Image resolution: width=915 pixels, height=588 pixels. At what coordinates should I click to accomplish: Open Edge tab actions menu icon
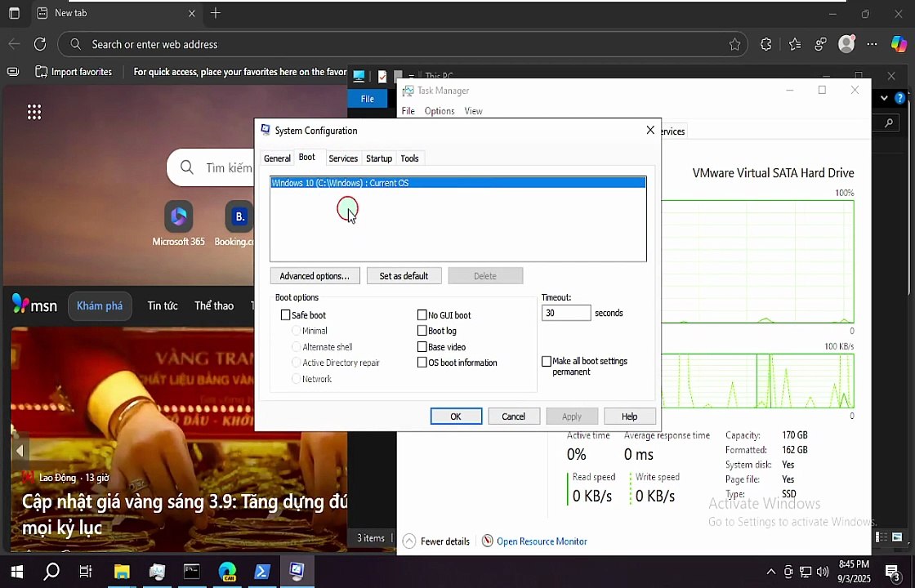pyautogui.click(x=15, y=13)
